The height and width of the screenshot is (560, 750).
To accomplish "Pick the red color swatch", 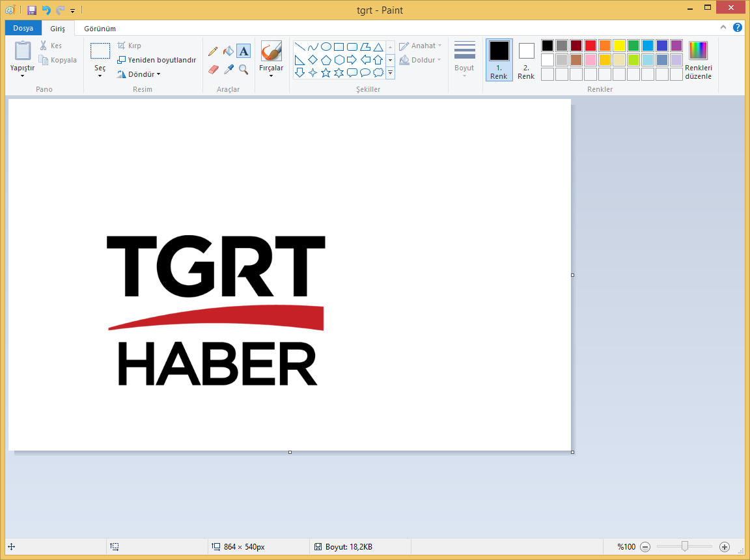I will (x=590, y=46).
